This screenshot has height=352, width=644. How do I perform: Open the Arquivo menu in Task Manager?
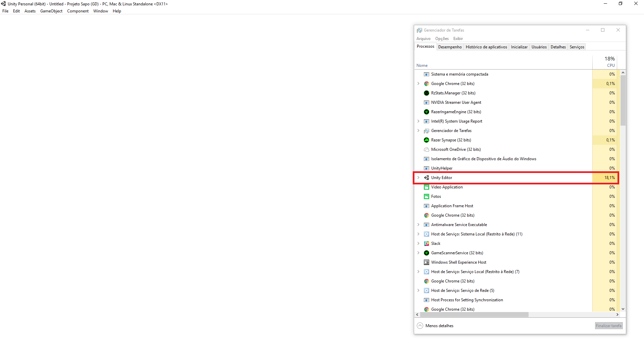coord(423,39)
